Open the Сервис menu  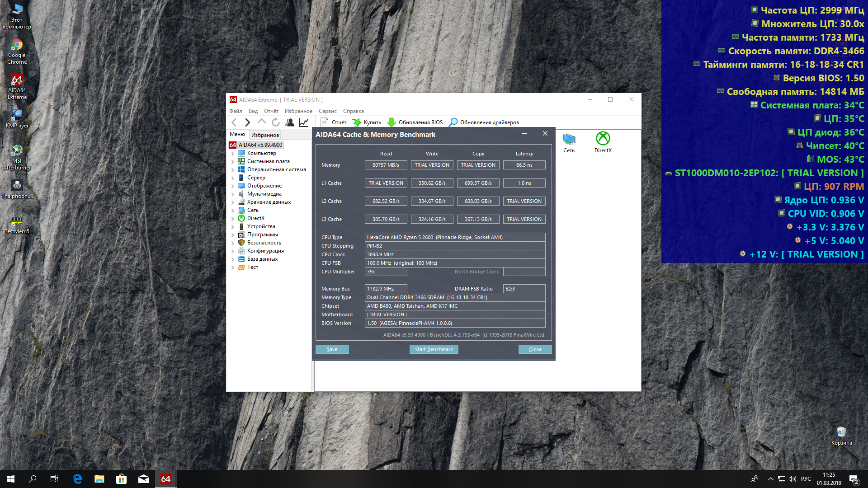327,111
